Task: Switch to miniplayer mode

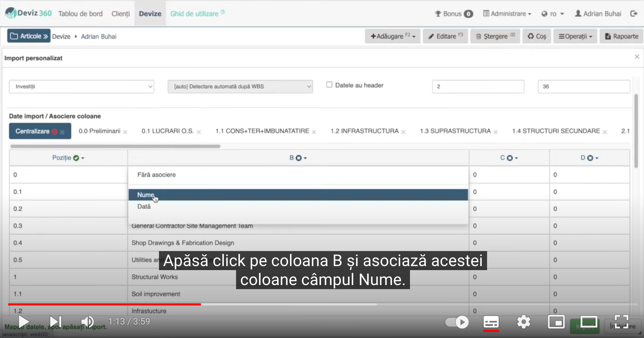Action: click(556, 322)
